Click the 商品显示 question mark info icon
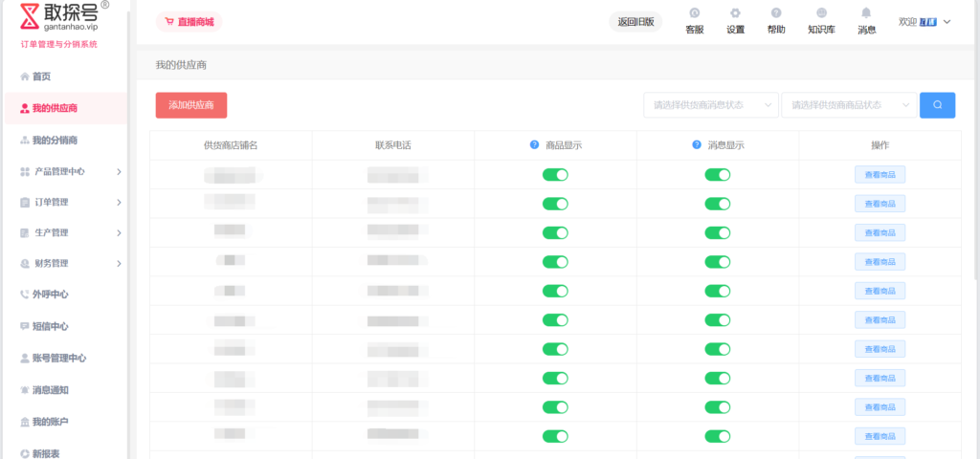This screenshot has height=459, width=980. click(x=535, y=145)
